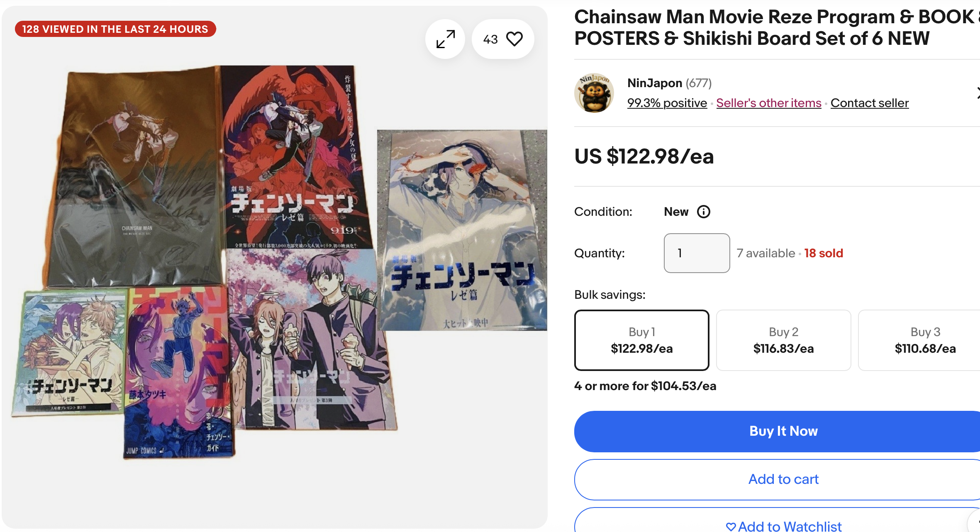Screen dimensions: 980x532
Task: Open Seller's other items link
Action: [x=768, y=103]
